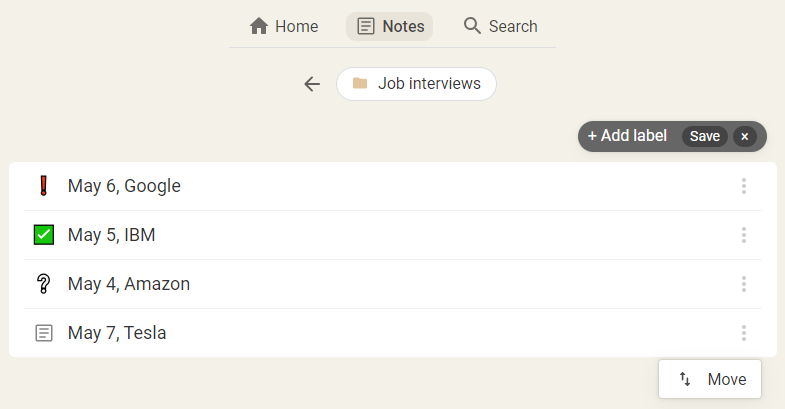Switch to the Home tab
The height and width of the screenshot is (409, 785).
(284, 26)
